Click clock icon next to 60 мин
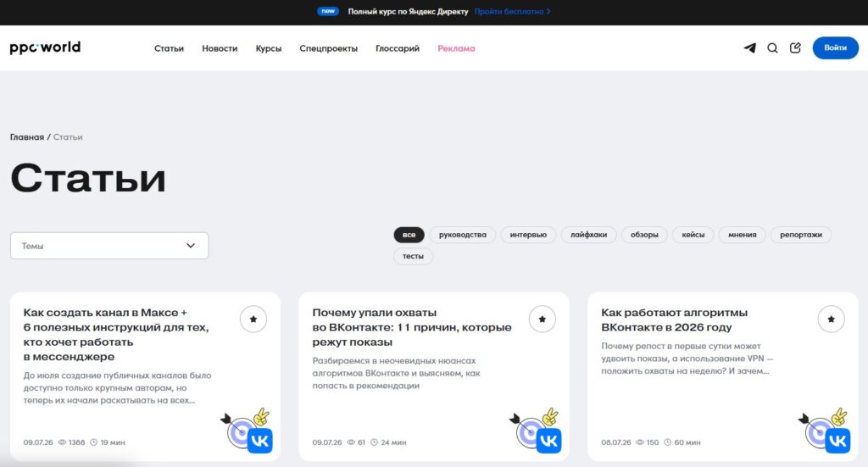This screenshot has height=467, width=868. click(668, 442)
